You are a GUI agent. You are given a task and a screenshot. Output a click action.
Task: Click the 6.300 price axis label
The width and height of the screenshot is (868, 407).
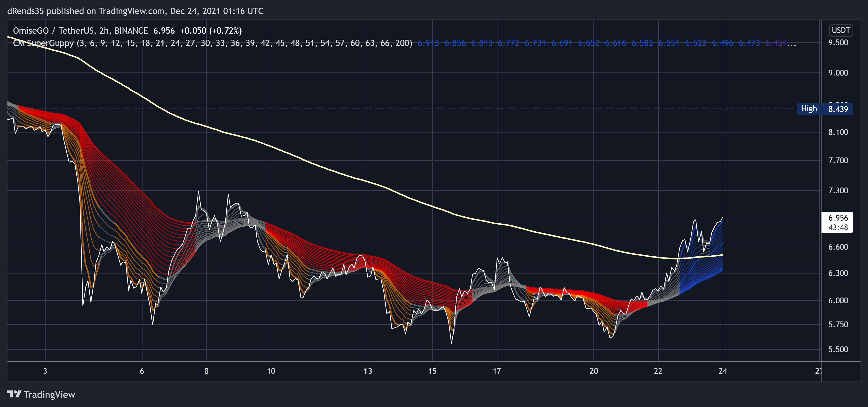[x=838, y=273]
